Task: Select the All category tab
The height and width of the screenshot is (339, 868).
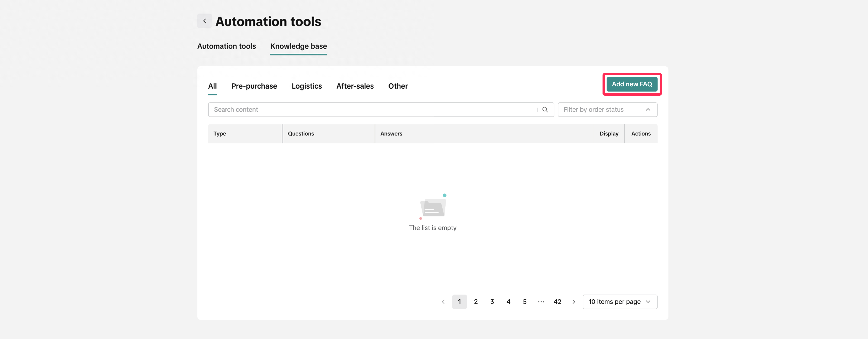Action: pyautogui.click(x=212, y=86)
